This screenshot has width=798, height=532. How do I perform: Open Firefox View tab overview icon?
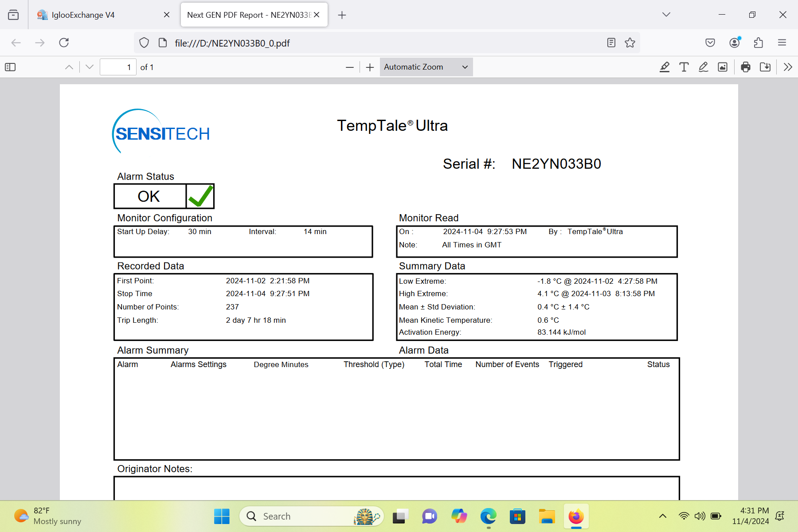13,15
